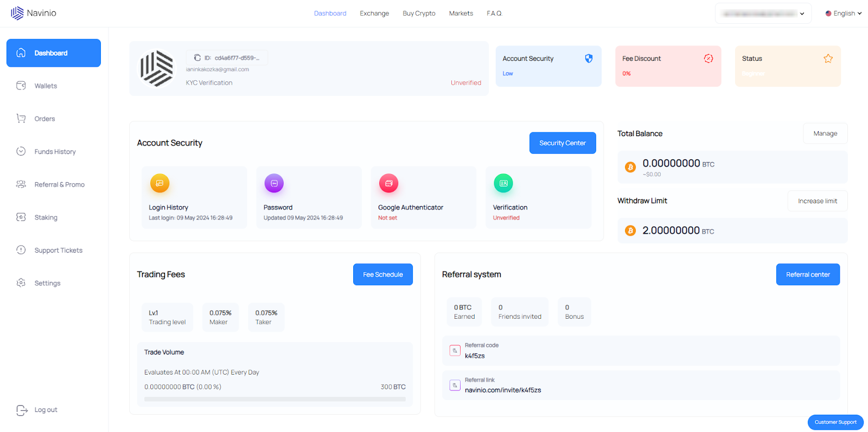868x432 pixels.
Task: Click the 0 BTC Earned tile
Action: [464, 312]
